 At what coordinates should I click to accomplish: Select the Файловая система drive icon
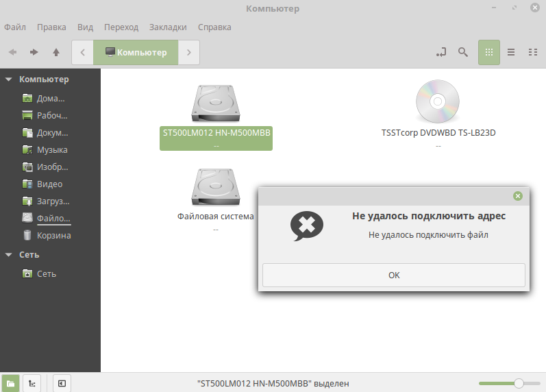point(216,187)
